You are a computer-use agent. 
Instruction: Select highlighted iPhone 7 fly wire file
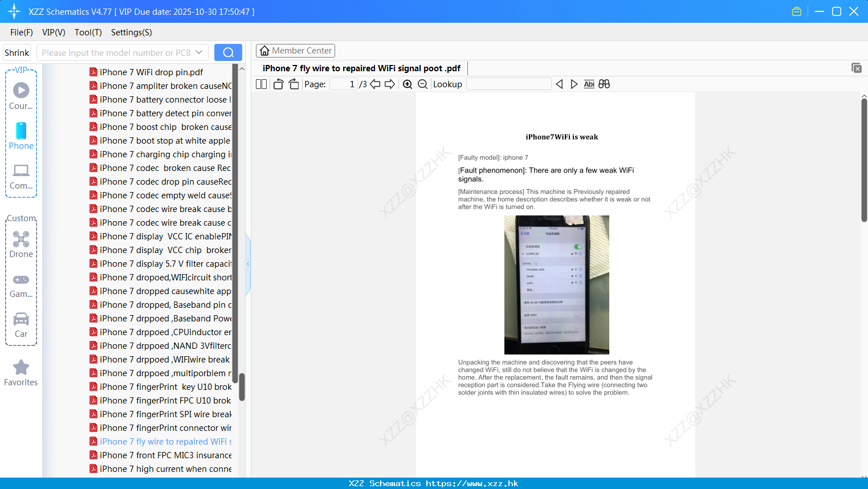[x=161, y=441]
